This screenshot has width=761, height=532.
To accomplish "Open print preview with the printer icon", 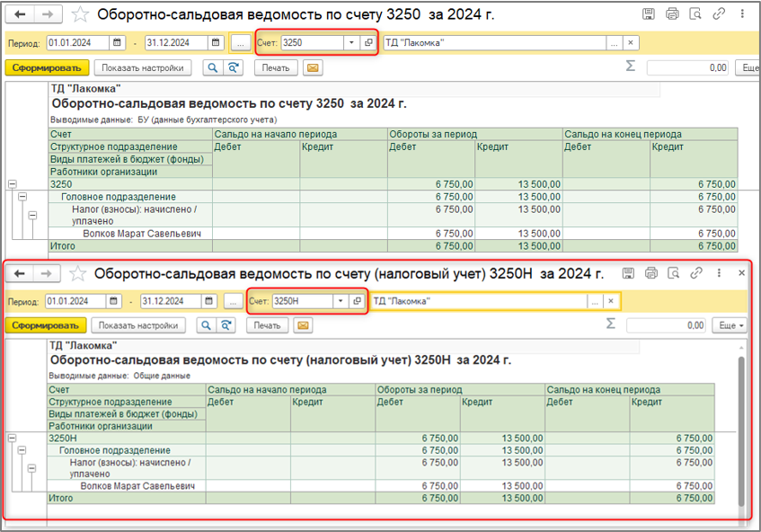I will [x=673, y=13].
